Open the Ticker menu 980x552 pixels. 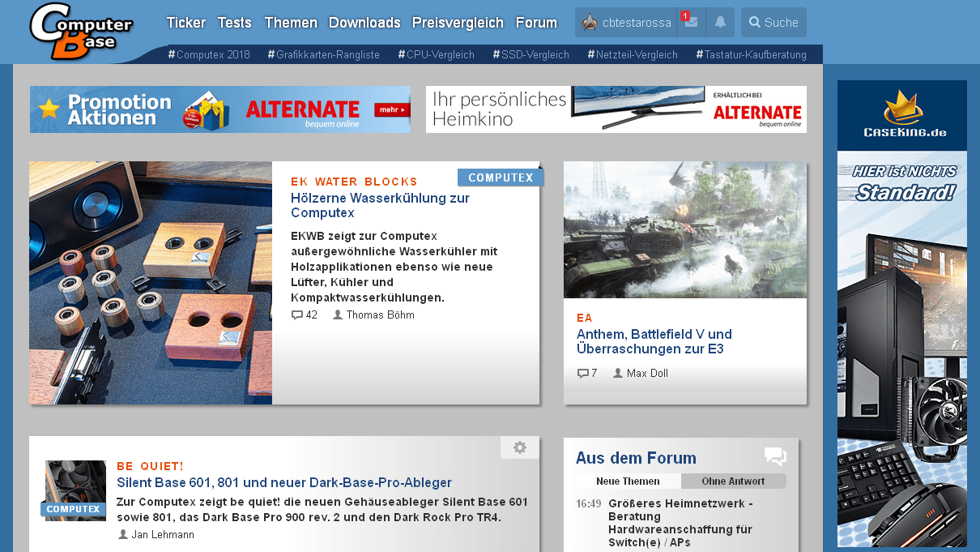coord(186,23)
